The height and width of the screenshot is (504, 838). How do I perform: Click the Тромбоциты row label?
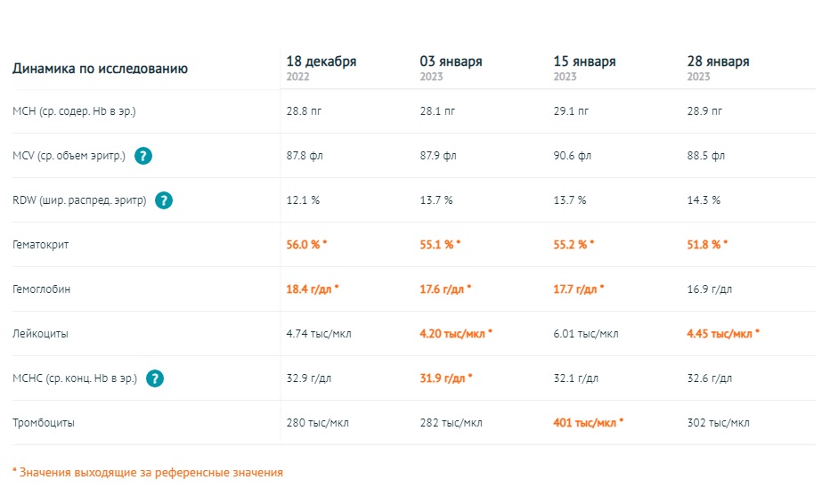[x=44, y=423]
